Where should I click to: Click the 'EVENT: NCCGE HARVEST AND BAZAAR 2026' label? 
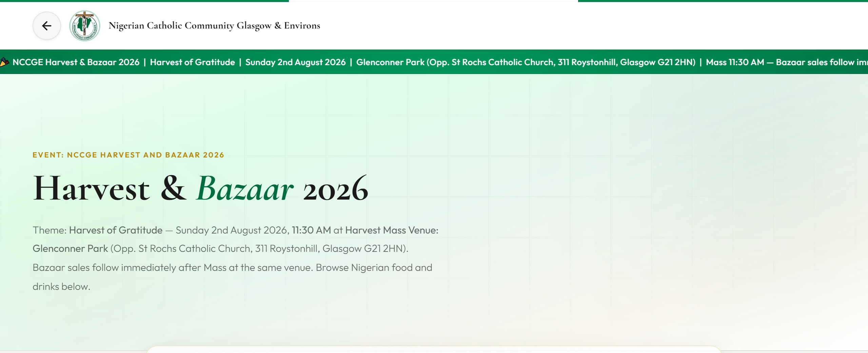129,155
